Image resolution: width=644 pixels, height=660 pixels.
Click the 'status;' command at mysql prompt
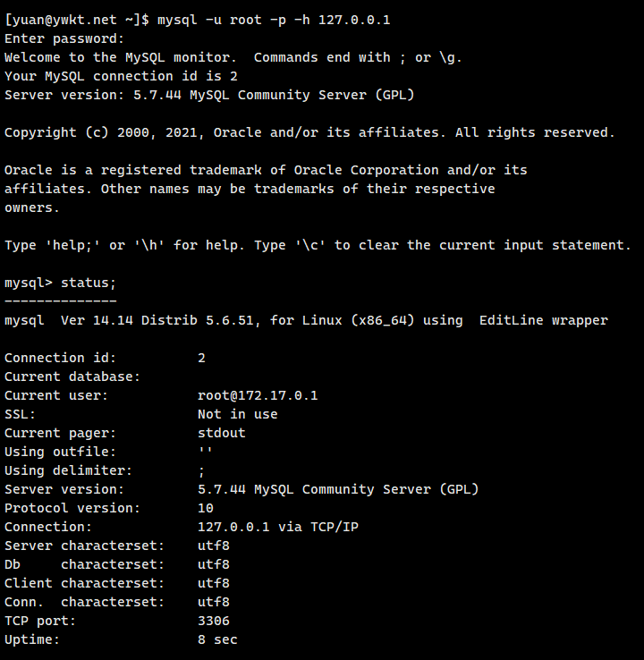click(x=89, y=283)
